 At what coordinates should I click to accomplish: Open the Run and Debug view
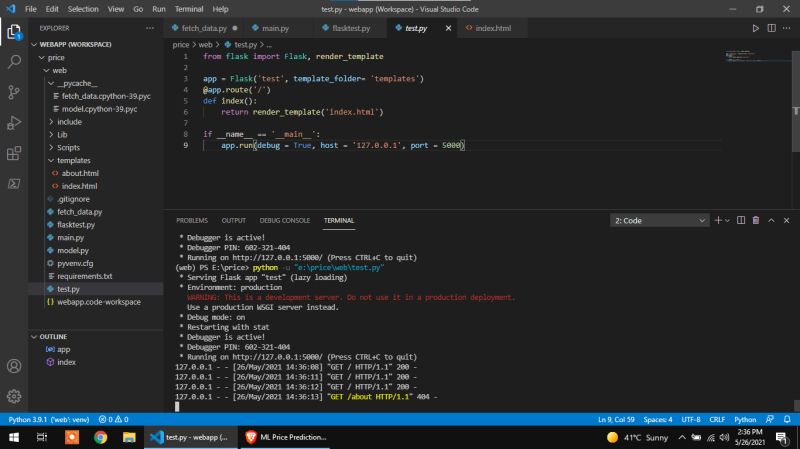coord(14,122)
